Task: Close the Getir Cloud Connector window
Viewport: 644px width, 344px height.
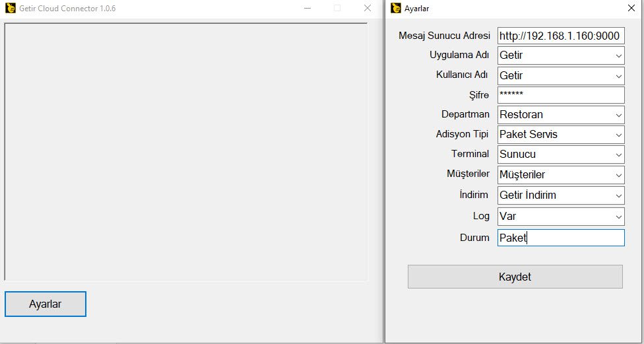Action: coord(368,9)
